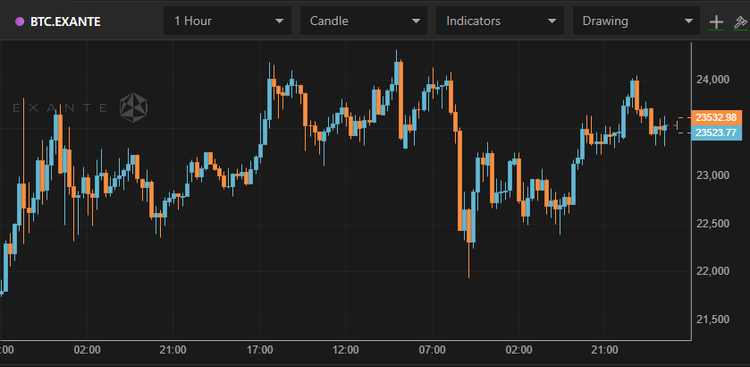Screen dimensions: 750x367
Task: Open the 1 Hour timeframe dropdown
Action: [228, 21]
